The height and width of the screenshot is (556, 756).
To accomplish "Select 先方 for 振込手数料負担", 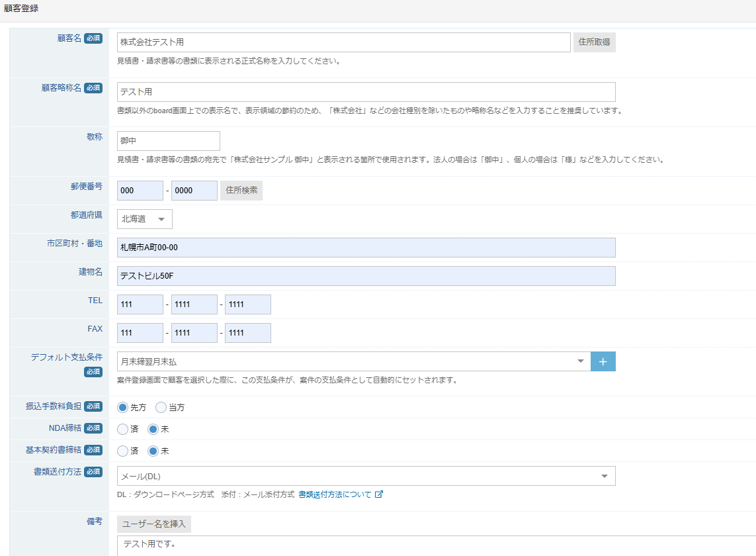I will (x=122, y=408).
